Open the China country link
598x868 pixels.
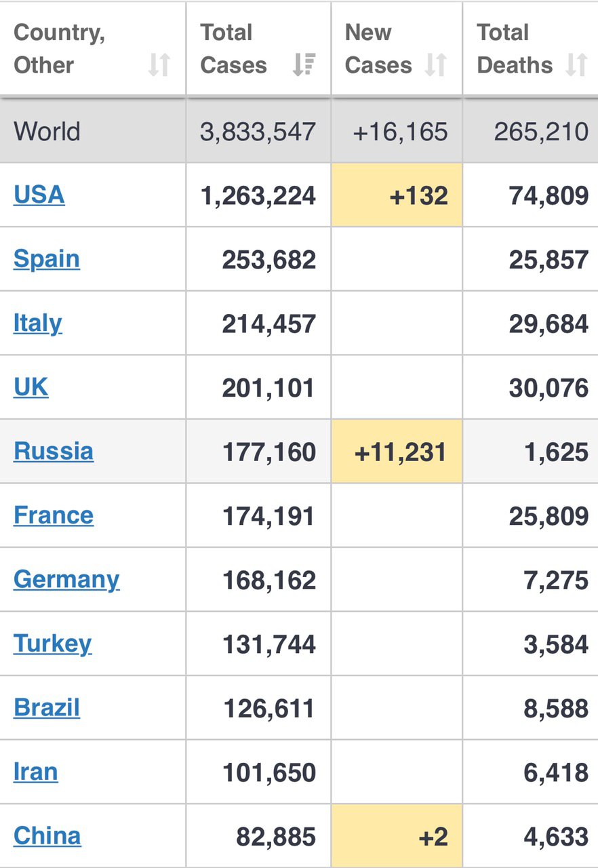tap(47, 836)
